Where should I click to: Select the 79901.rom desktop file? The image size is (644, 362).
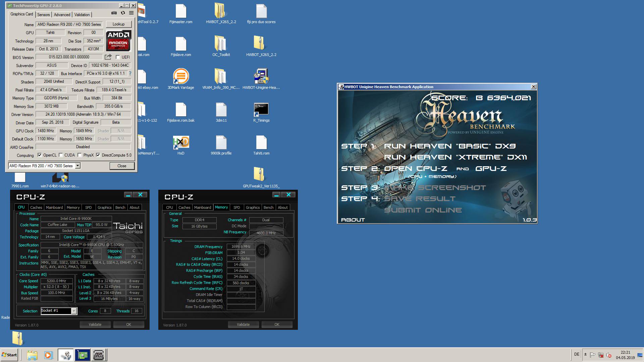click(20, 180)
